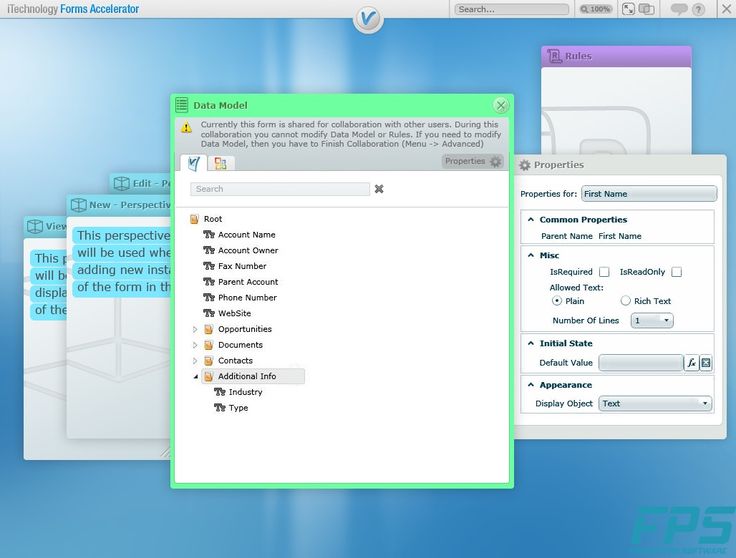Close the Data Model window
Viewport: 736px width, 558px height.
(x=501, y=106)
